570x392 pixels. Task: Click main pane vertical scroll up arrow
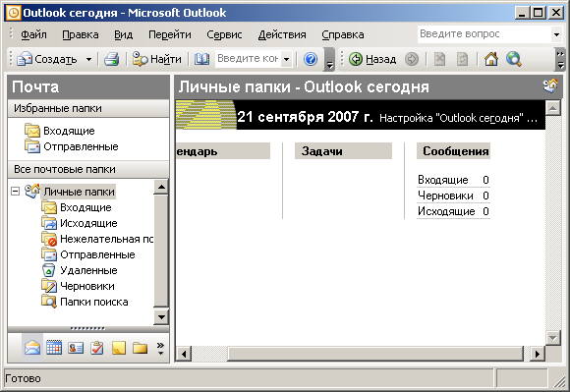553,108
